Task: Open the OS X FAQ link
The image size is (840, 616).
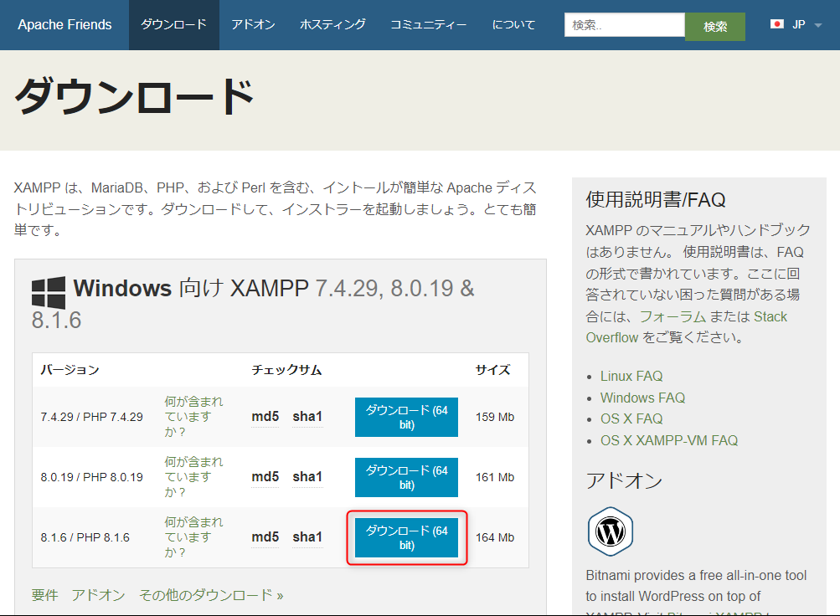Action: pyautogui.click(x=631, y=418)
